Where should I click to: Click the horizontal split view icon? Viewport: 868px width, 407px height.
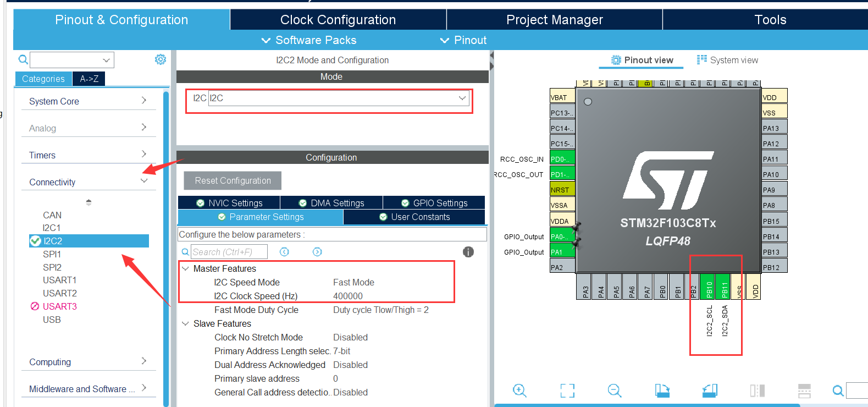(x=804, y=391)
